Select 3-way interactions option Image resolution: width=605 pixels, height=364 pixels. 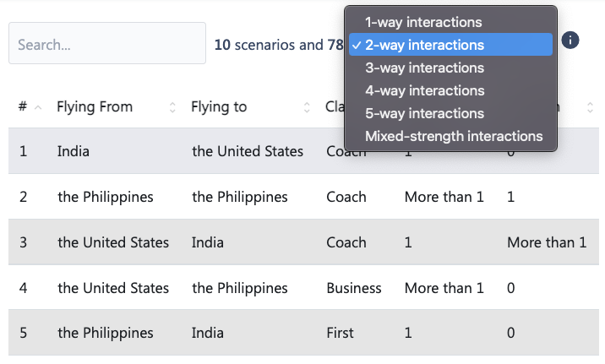point(424,68)
